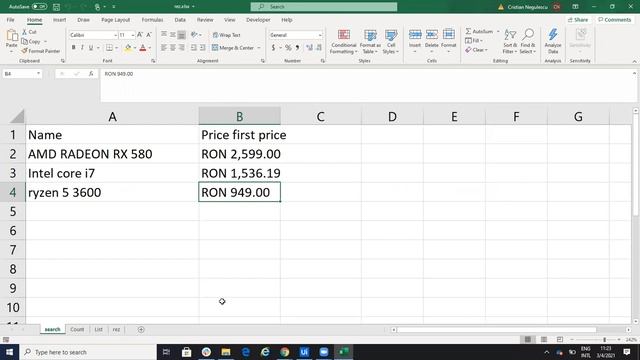Select row 5 header
The height and width of the screenshot is (360, 640).
coord(13,211)
